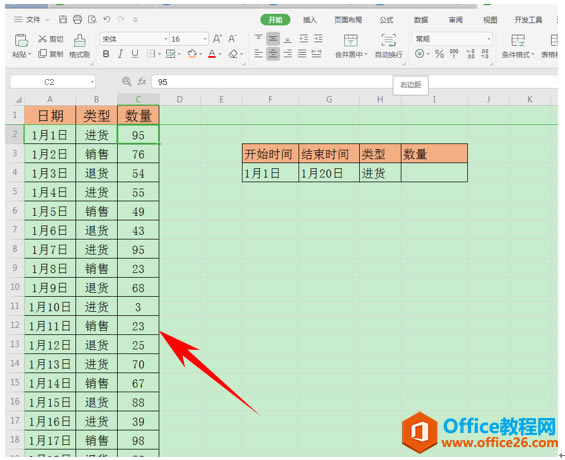Align text right
This screenshot has width=565, height=460.
click(288, 54)
